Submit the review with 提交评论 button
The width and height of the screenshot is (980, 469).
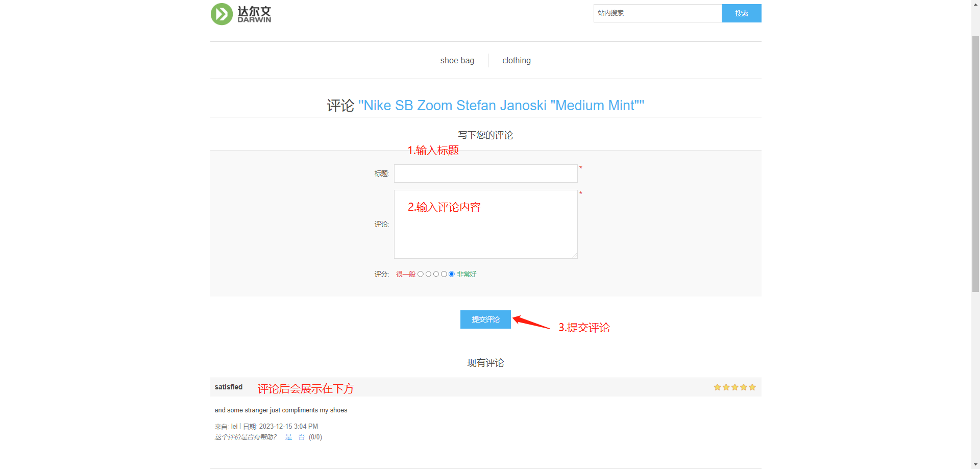coord(485,319)
